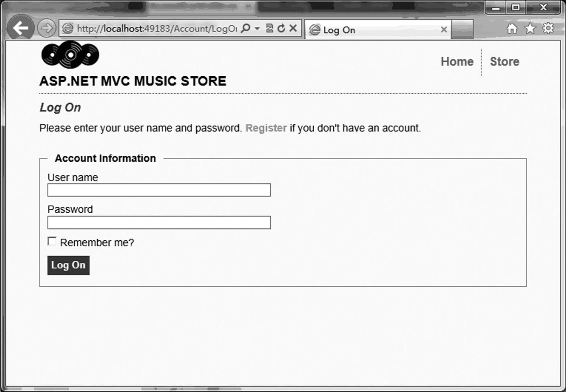
Task: Click the browser Forward arrow button
Action: click(47, 28)
